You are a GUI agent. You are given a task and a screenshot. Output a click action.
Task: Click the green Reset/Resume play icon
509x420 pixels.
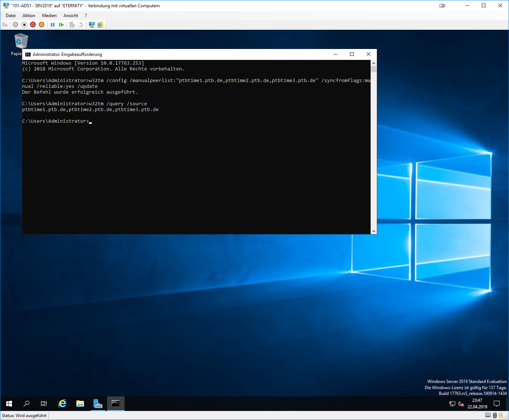[x=61, y=25]
